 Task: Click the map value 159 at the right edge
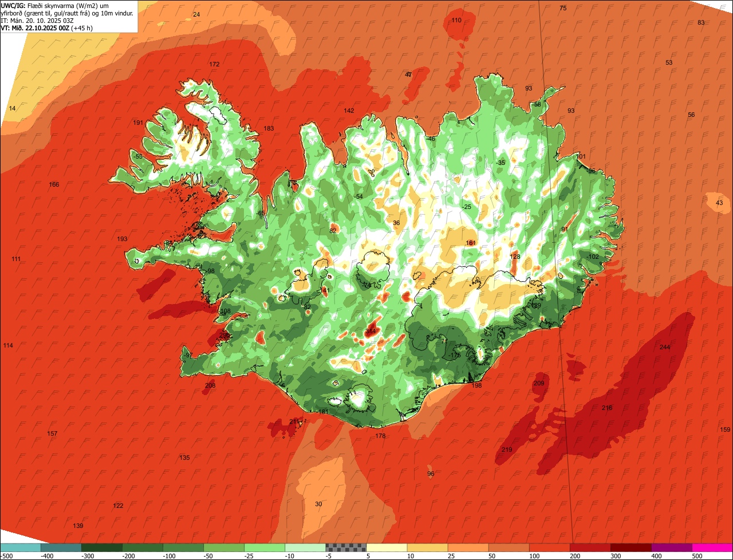pos(725,429)
